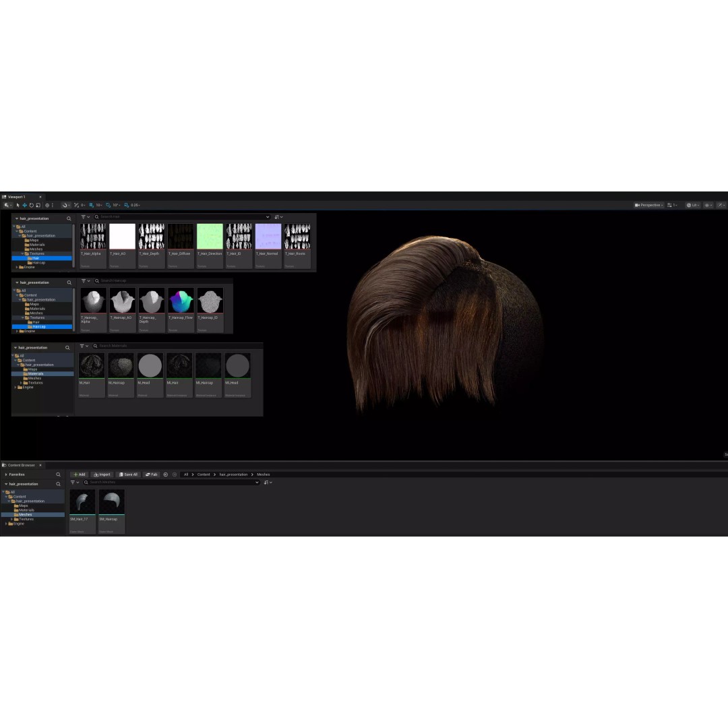Click the Import button in the Content Browser
This screenshot has height=728, width=728.
pyautogui.click(x=102, y=475)
